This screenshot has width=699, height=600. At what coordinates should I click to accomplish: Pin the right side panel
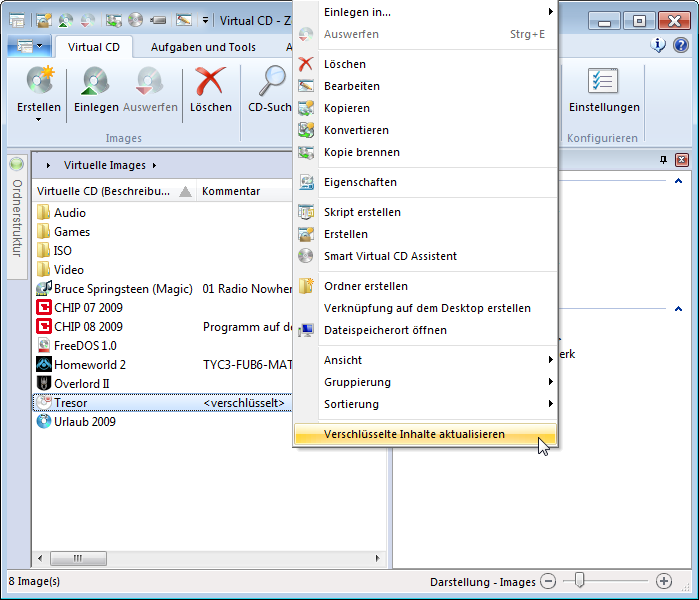tap(663, 160)
